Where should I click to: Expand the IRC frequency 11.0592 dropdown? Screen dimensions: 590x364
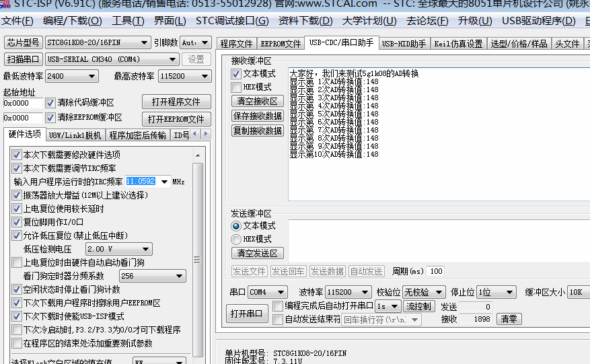(x=164, y=182)
